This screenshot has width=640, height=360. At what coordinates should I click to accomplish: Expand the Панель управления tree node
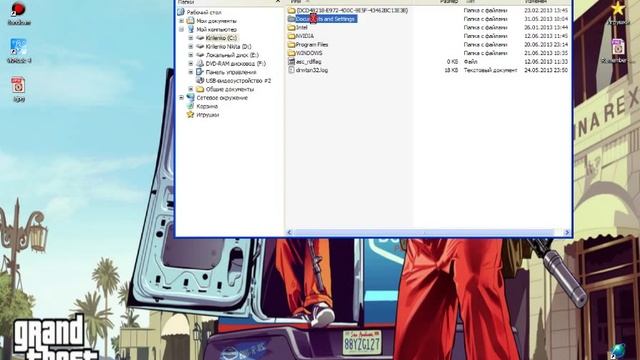(191, 72)
